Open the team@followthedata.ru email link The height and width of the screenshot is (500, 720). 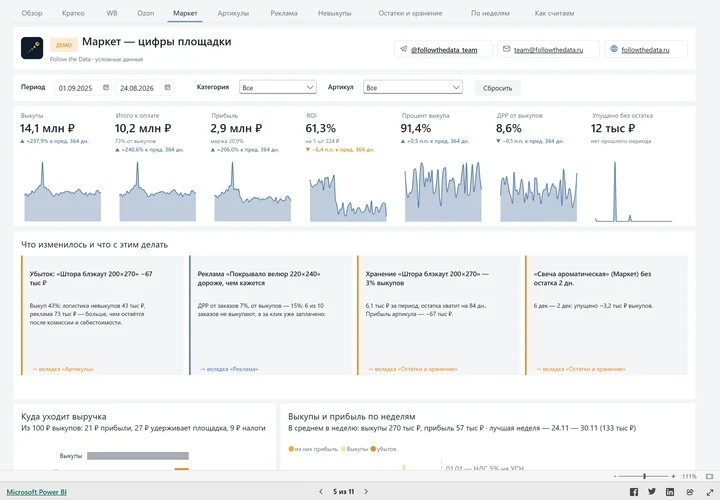pos(549,50)
